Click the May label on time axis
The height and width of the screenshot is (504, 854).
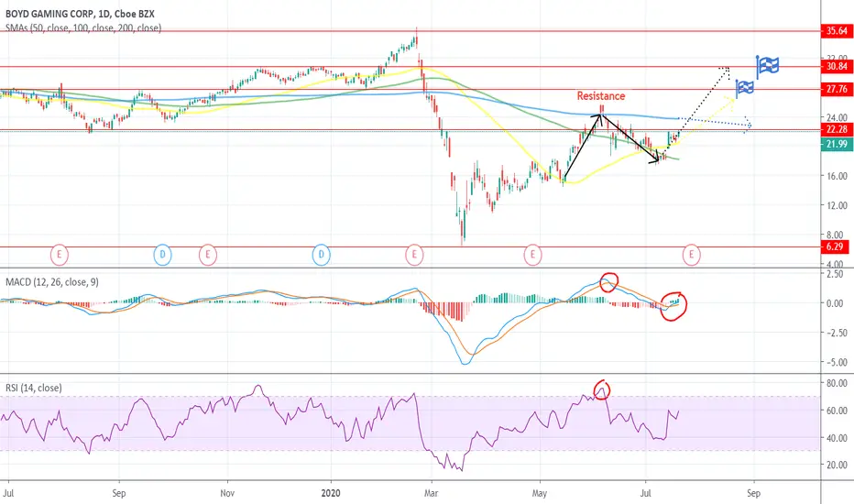coord(540,493)
